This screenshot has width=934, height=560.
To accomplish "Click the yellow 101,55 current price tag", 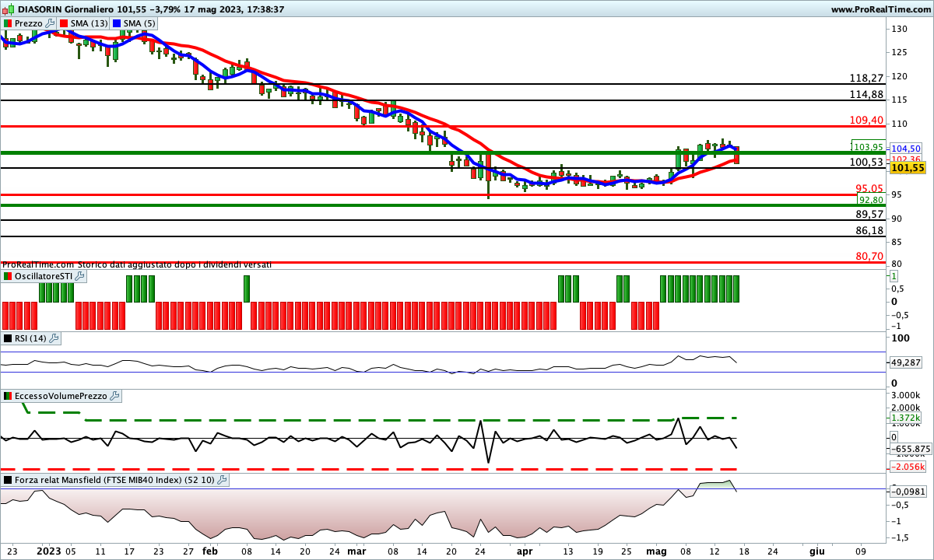I will (908, 168).
